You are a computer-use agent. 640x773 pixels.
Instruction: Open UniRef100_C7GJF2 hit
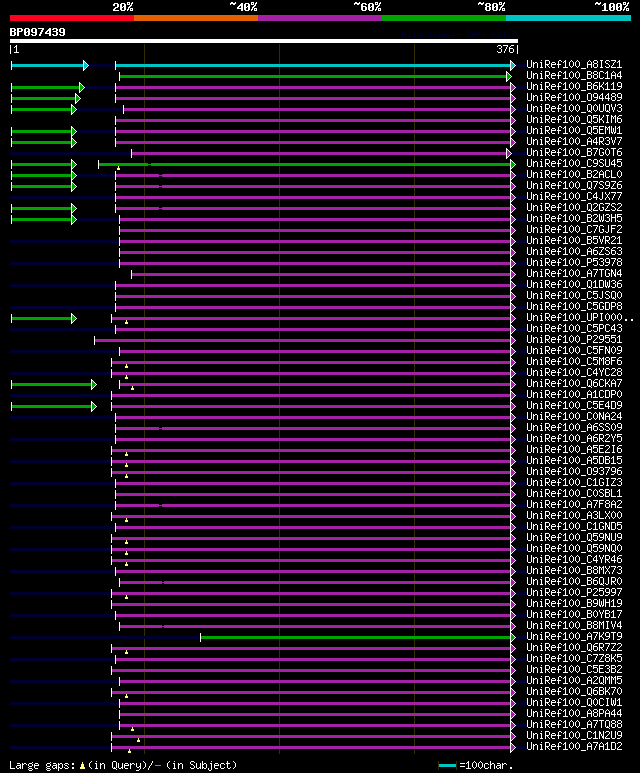pyautogui.click(x=574, y=229)
